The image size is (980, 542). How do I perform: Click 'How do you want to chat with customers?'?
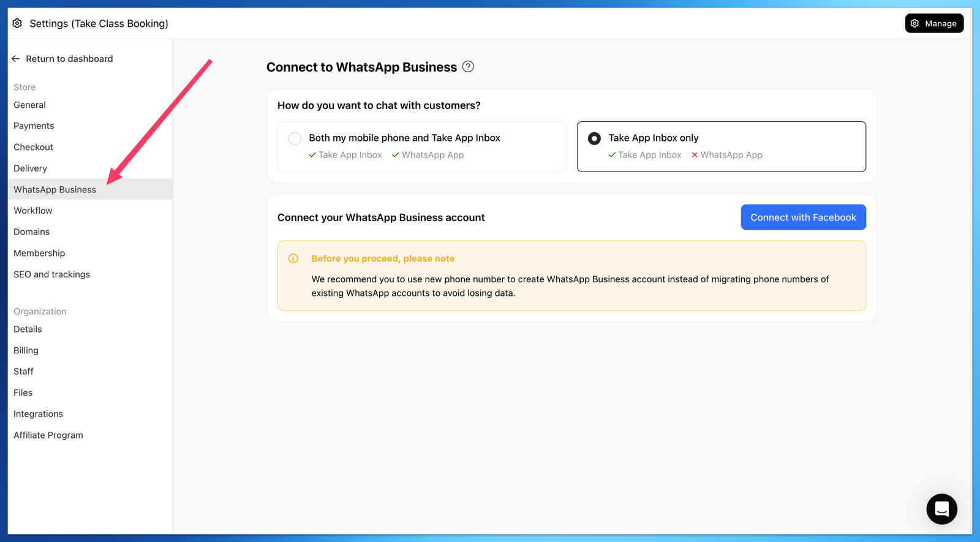(379, 105)
